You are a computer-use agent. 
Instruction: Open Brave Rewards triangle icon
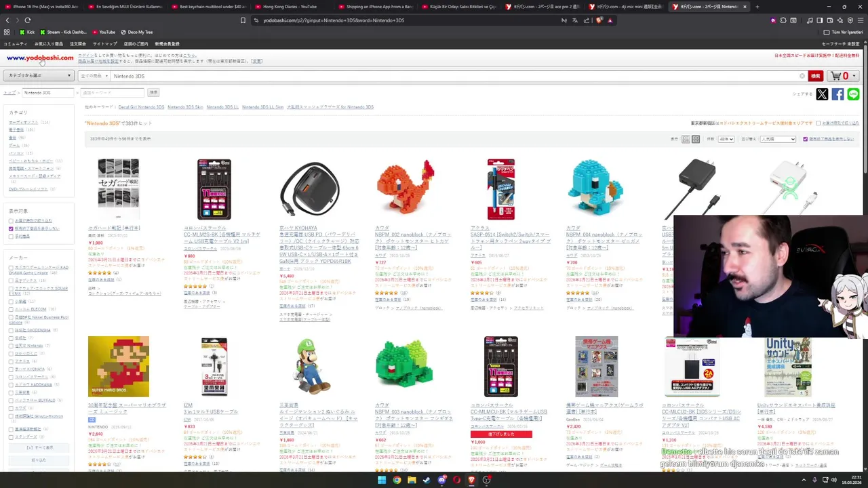pos(610,20)
